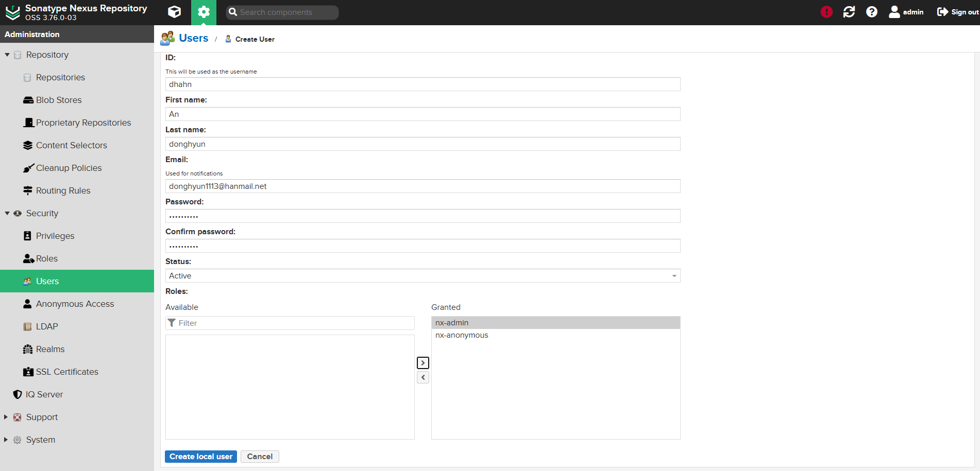Switch to the Users breadcrumb tab
The width and height of the screenshot is (980, 471).
click(x=194, y=38)
